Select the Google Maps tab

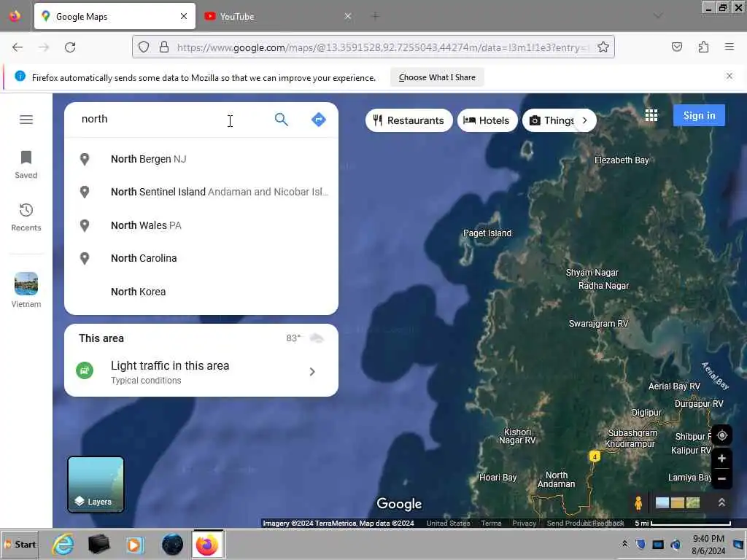click(x=115, y=16)
